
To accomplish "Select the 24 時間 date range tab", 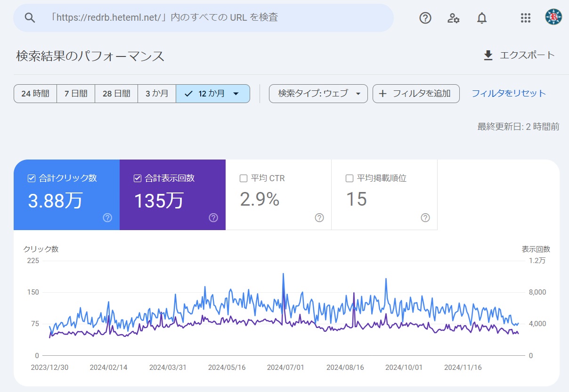I will (35, 94).
